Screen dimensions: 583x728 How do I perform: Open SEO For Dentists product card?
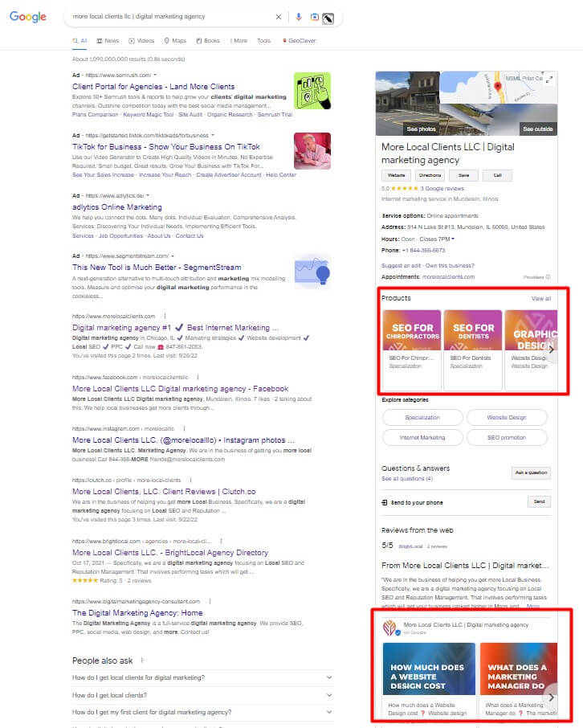pos(473,350)
